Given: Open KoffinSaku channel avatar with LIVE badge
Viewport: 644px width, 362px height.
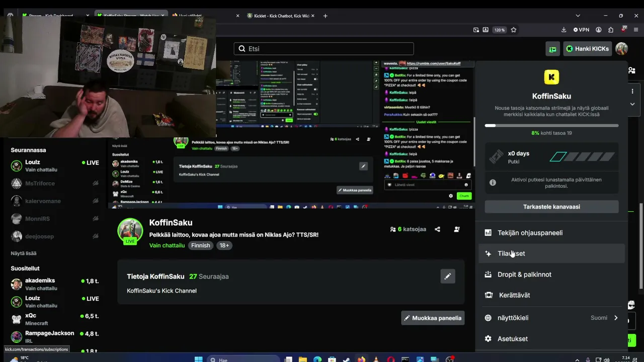Looking at the screenshot, I should [x=130, y=231].
